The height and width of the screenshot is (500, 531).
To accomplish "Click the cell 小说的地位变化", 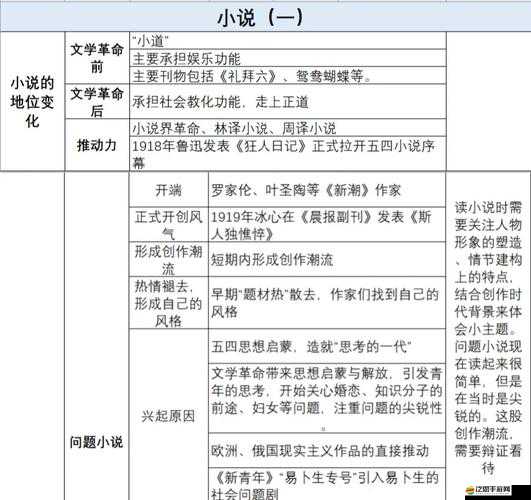I will [32, 101].
